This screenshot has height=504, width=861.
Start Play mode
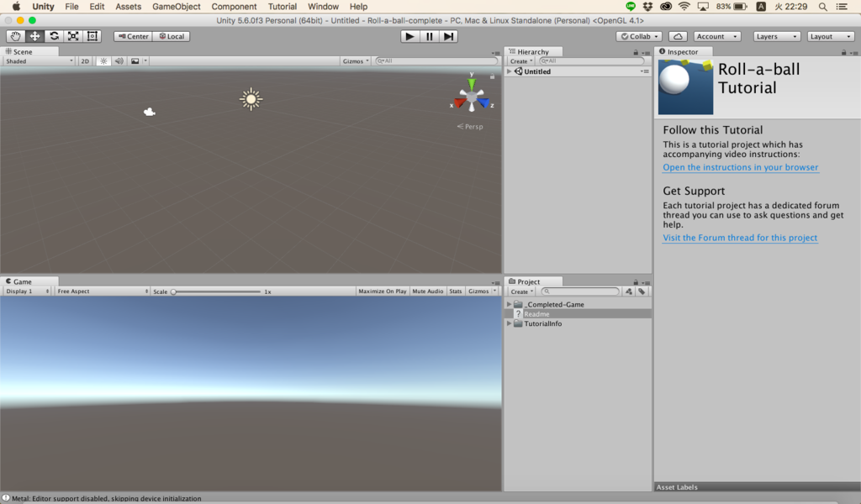click(x=409, y=36)
